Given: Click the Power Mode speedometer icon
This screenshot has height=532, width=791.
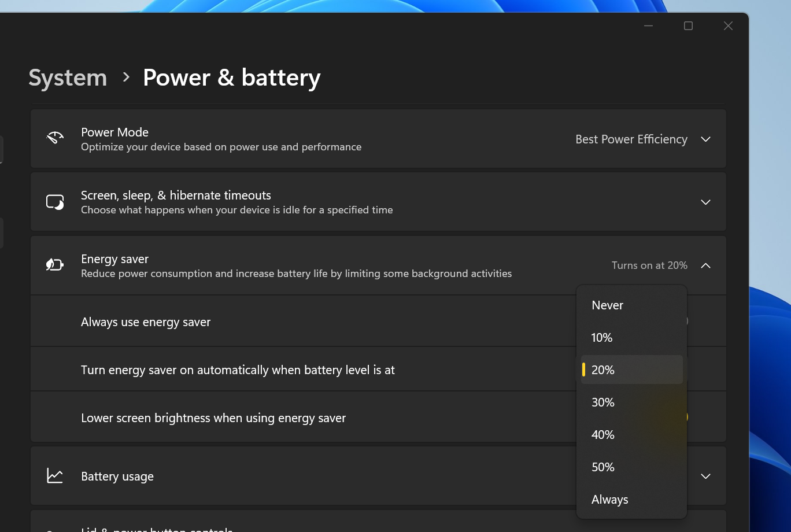Looking at the screenshot, I should point(54,138).
